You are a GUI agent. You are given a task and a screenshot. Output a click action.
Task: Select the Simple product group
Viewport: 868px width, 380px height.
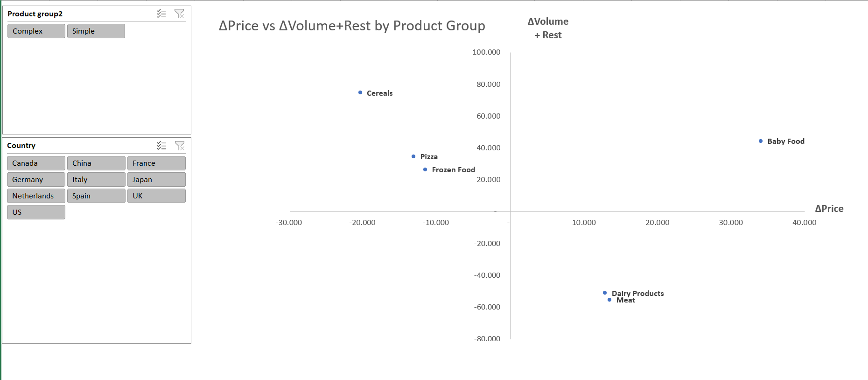[x=96, y=31]
